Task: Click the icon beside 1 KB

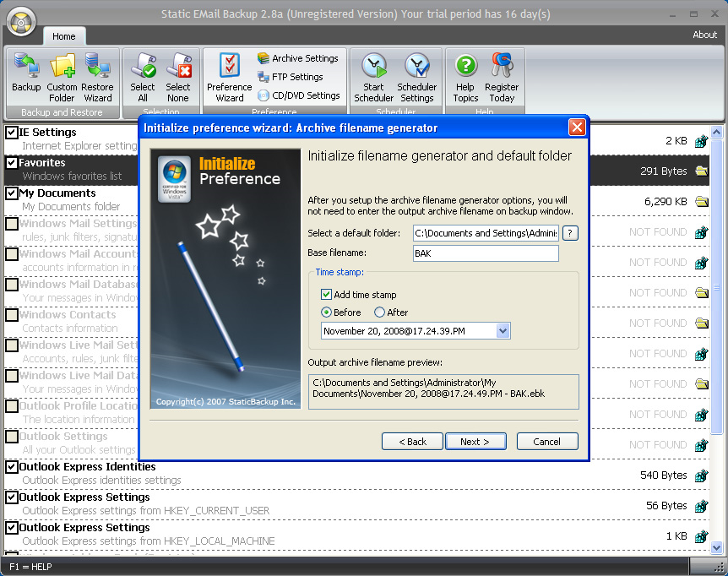Action: [702, 536]
